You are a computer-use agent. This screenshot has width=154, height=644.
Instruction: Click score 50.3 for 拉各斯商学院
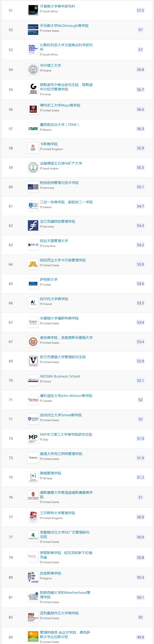141,578
